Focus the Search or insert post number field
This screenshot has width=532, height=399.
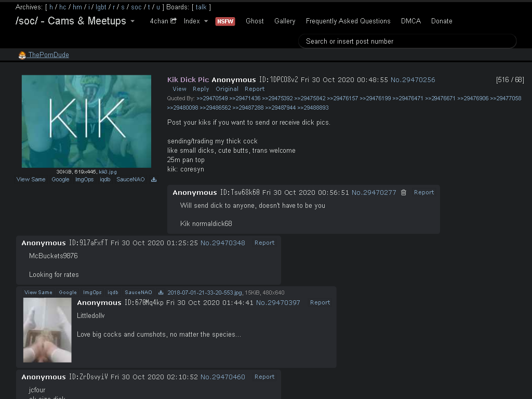click(x=407, y=41)
